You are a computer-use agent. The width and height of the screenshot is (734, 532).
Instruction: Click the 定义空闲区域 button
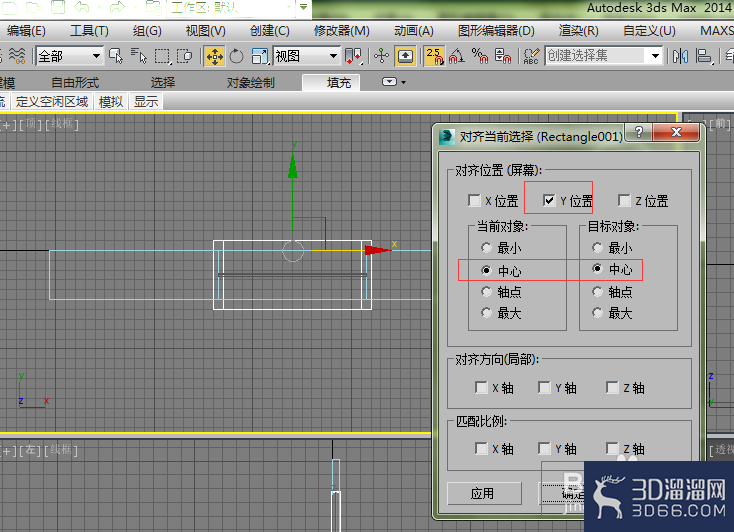pyautogui.click(x=52, y=102)
